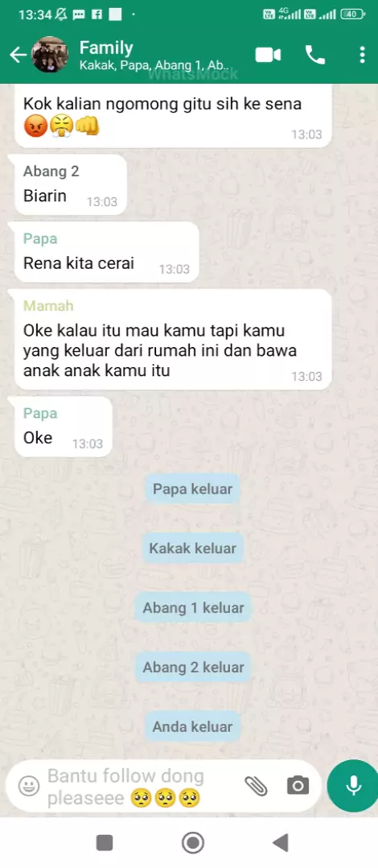Open the emoji picker
The height and width of the screenshot is (868, 378).
pyautogui.click(x=29, y=786)
